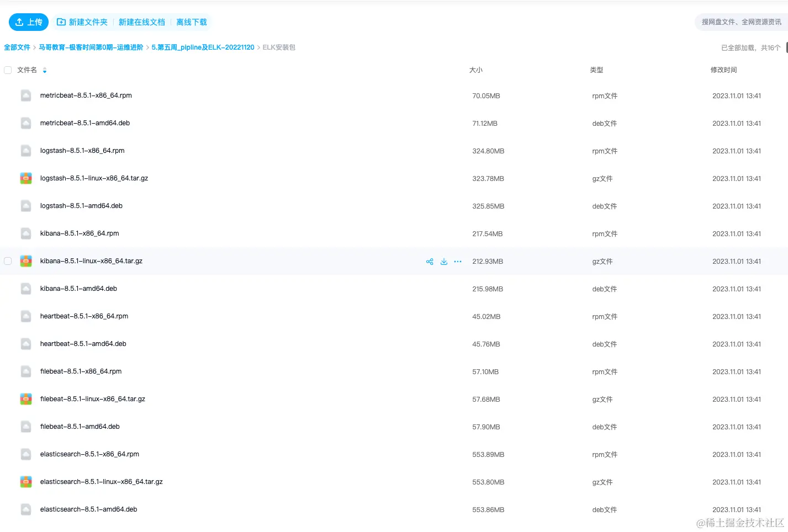The width and height of the screenshot is (788, 532).
Task: Click file icon of elasticsearch-8.5.1-x86_64.rpm
Action: tap(26, 454)
